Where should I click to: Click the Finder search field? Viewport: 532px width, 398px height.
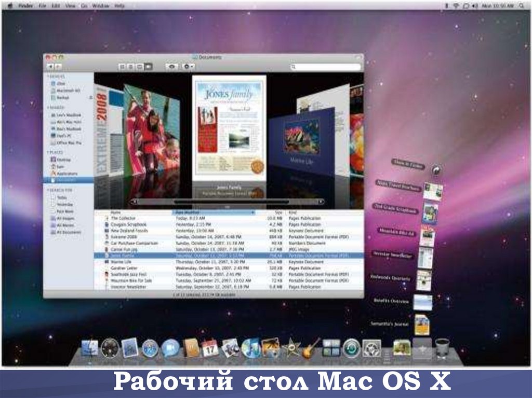325,67
